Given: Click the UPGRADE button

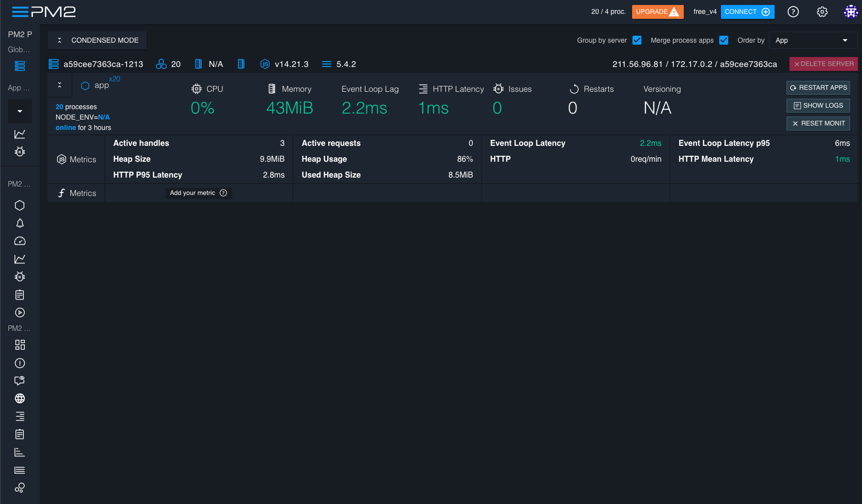Looking at the screenshot, I should click(x=657, y=12).
